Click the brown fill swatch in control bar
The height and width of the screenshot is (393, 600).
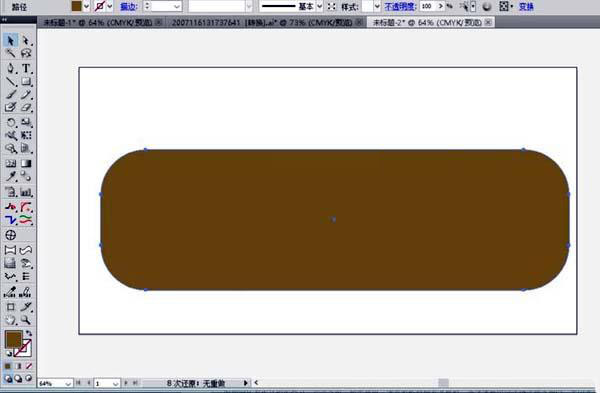coord(77,6)
